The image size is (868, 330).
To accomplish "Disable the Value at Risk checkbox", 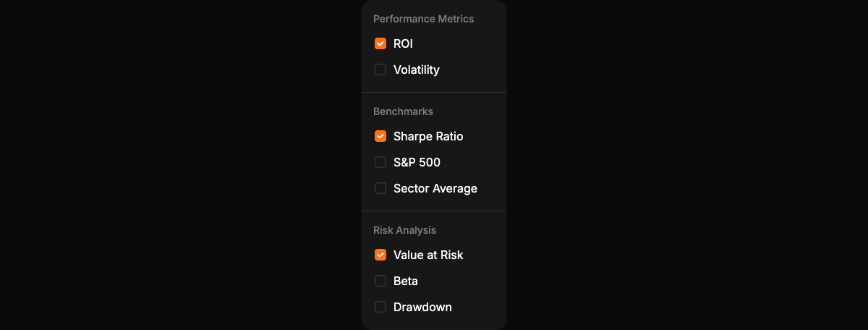I will click(x=380, y=255).
